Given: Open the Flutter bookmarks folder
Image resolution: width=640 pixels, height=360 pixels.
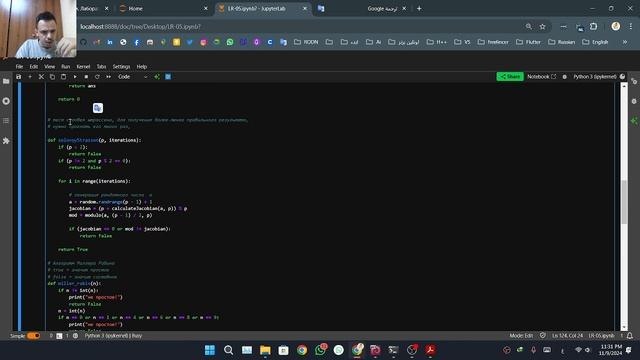Looking at the screenshot, I should coord(528,42).
